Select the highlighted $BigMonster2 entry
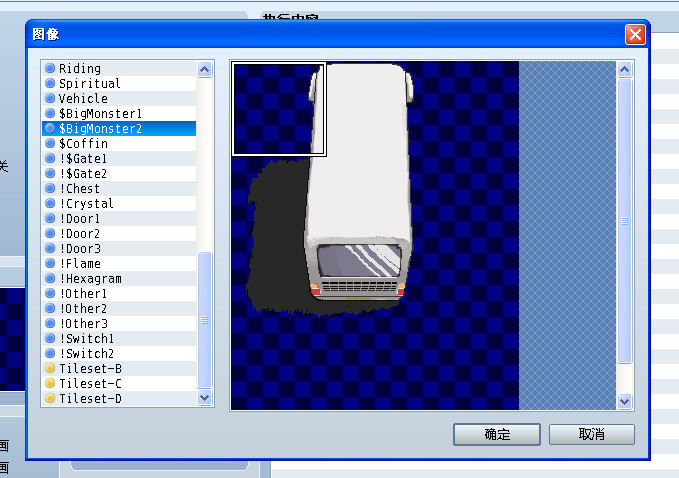 [119, 128]
